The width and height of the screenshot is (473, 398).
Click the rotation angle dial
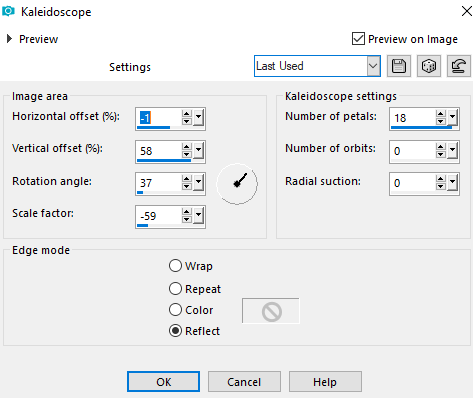[237, 184]
